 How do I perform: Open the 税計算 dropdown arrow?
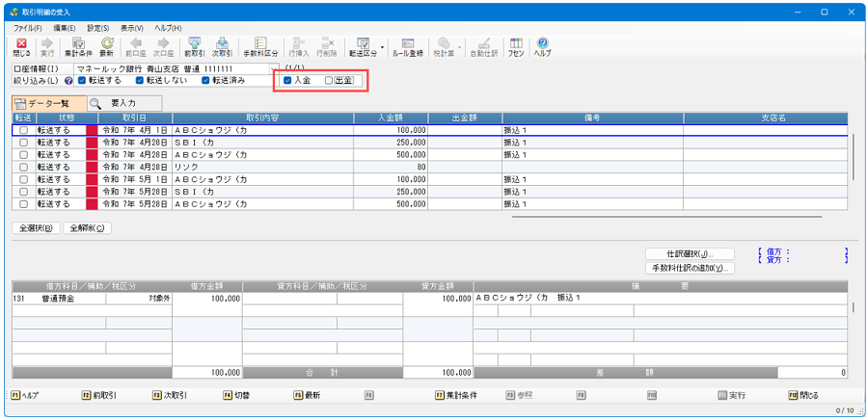point(459,46)
